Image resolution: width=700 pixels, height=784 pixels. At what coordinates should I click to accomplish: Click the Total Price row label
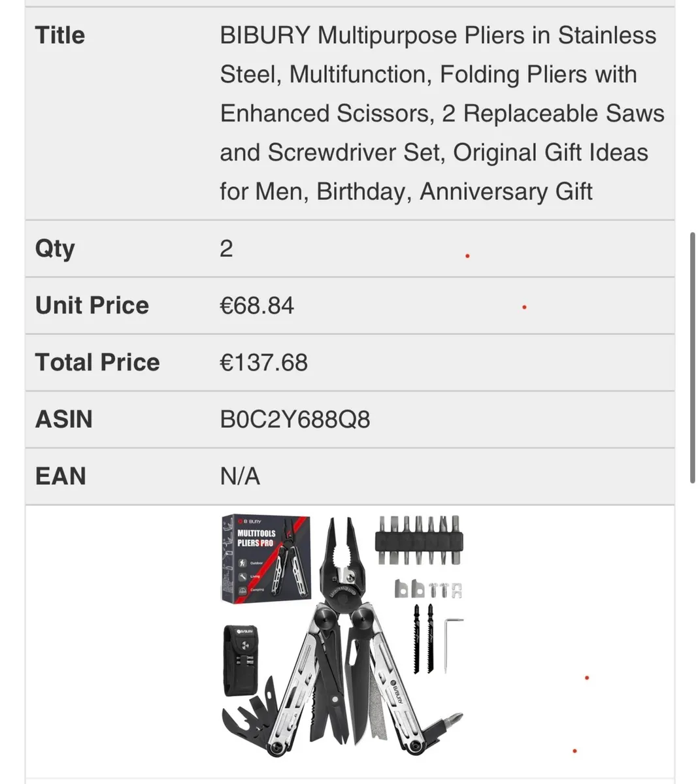[97, 363]
